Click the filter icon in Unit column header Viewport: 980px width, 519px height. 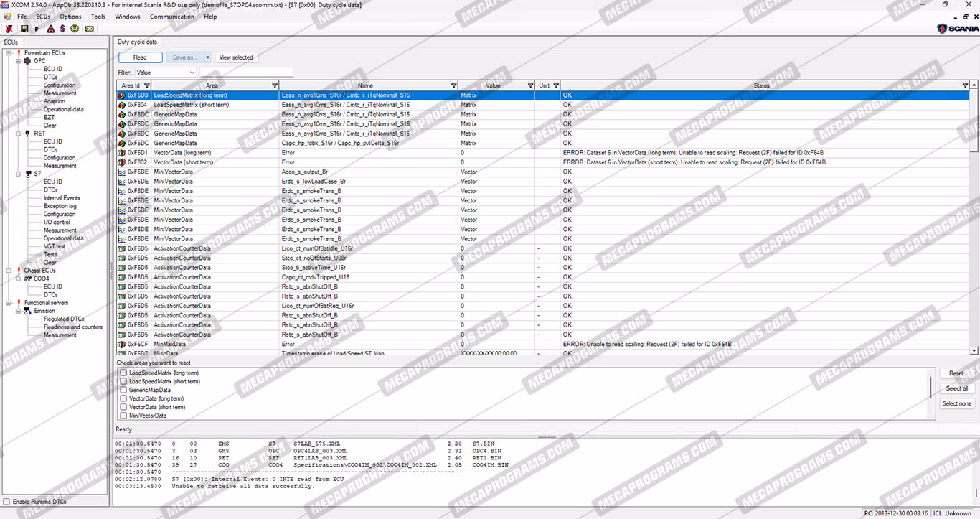point(556,85)
